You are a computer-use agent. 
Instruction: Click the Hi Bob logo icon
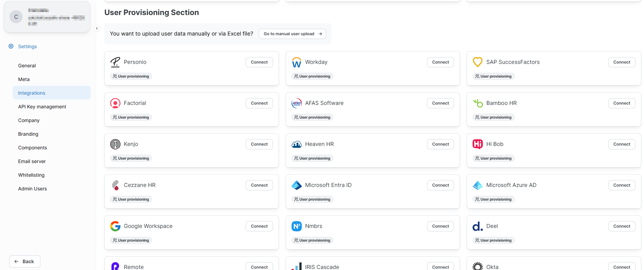(477, 144)
